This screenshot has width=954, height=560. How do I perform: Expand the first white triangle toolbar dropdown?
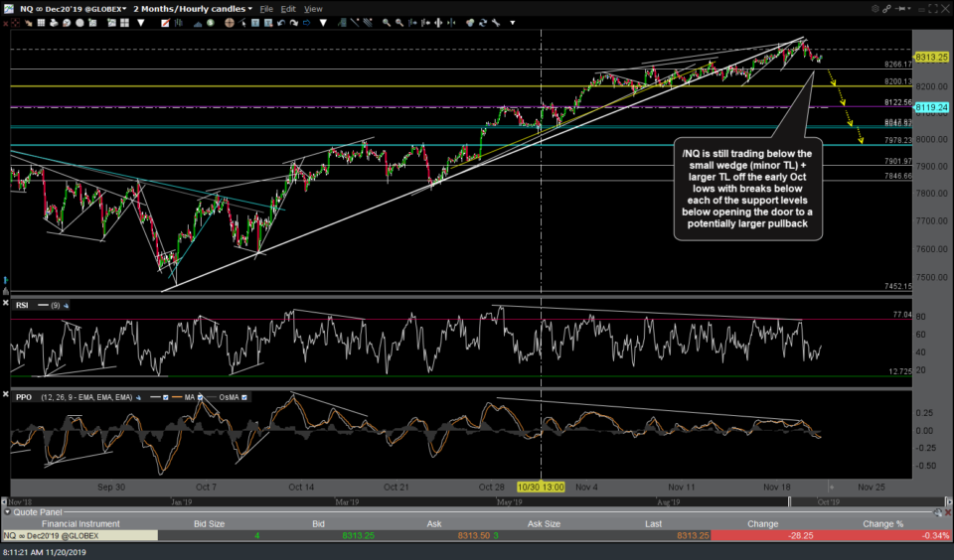tap(141, 23)
